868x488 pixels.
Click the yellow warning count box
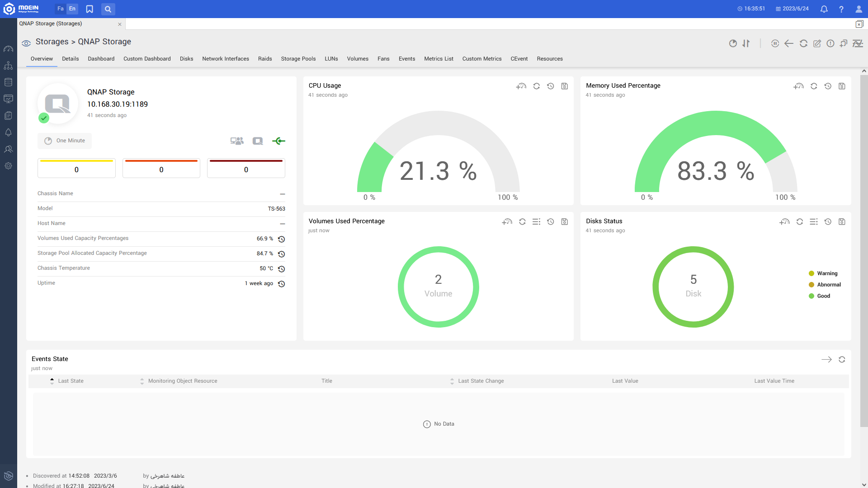point(76,168)
